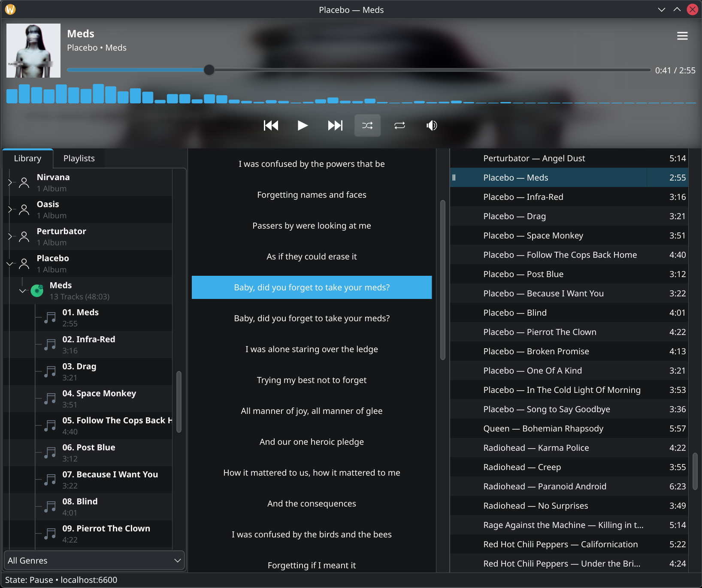Click the queue list scrollbar

pyautogui.click(x=695, y=471)
